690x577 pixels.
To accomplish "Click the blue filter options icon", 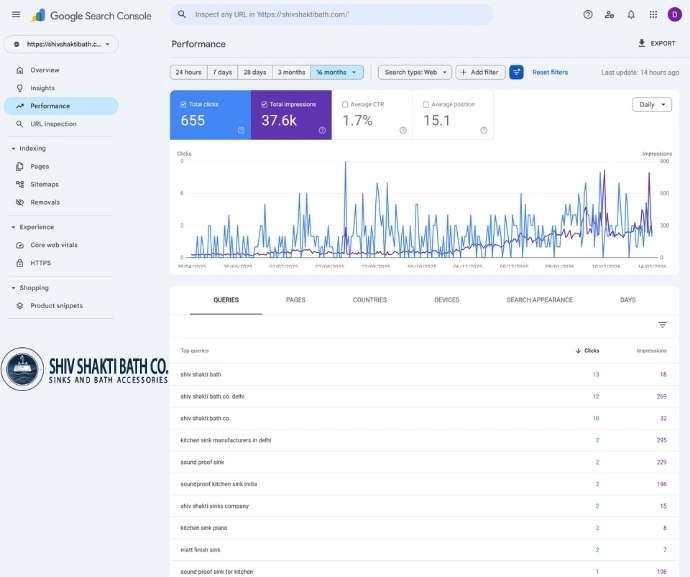I will pyautogui.click(x=516, y=72).
